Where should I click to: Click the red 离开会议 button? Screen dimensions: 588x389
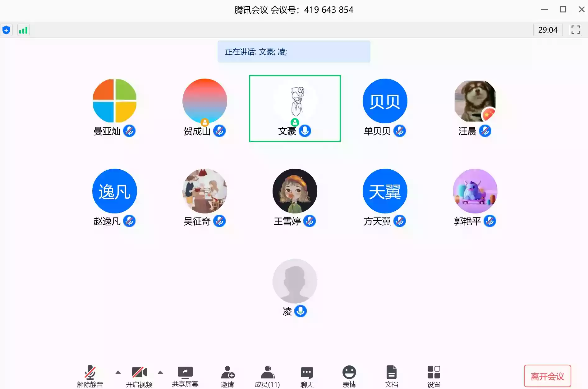pyautogui.click(x=547, y=376)
